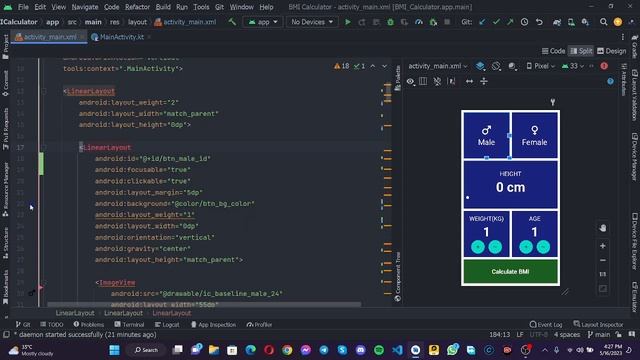Image resolution: width=640 pixels, height=360 pixels.
Task: Toggle the autoconnect magnet icon
Action: pos(437,81)
